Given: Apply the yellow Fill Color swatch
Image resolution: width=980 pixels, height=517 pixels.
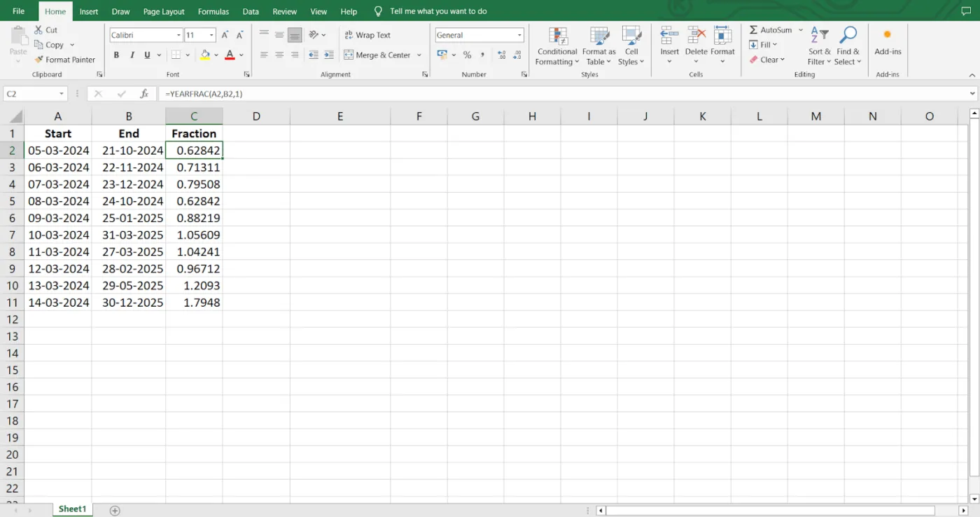Looking at the screenshot, I should pyautogui.click(x=205, y=55).
